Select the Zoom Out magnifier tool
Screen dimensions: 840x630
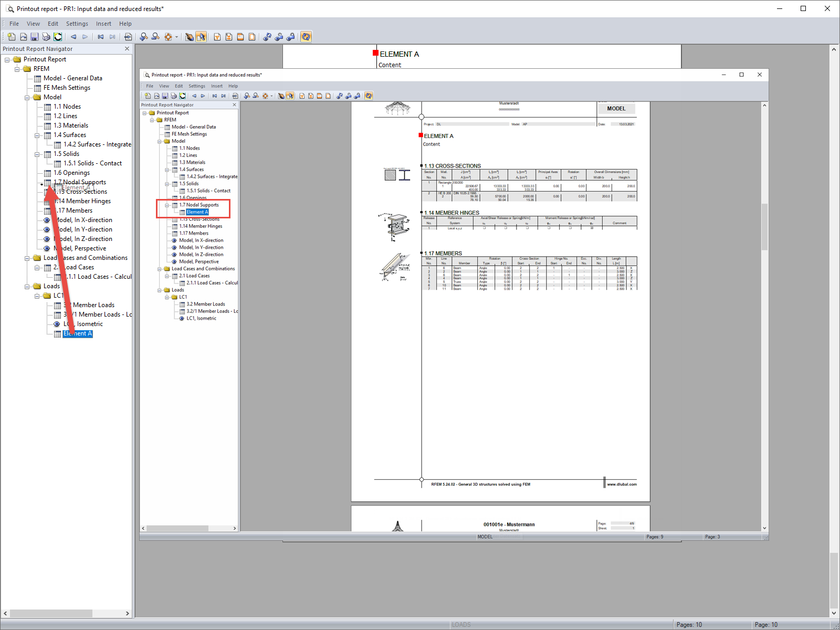pyautogui.click(x=155, y=37)
